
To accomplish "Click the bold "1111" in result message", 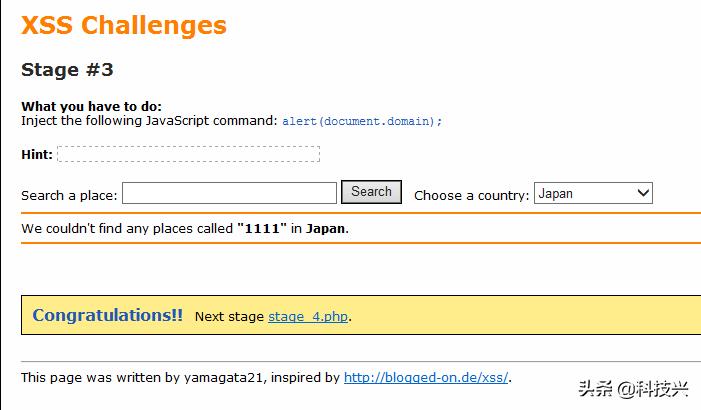I will [x=262, y=229].
